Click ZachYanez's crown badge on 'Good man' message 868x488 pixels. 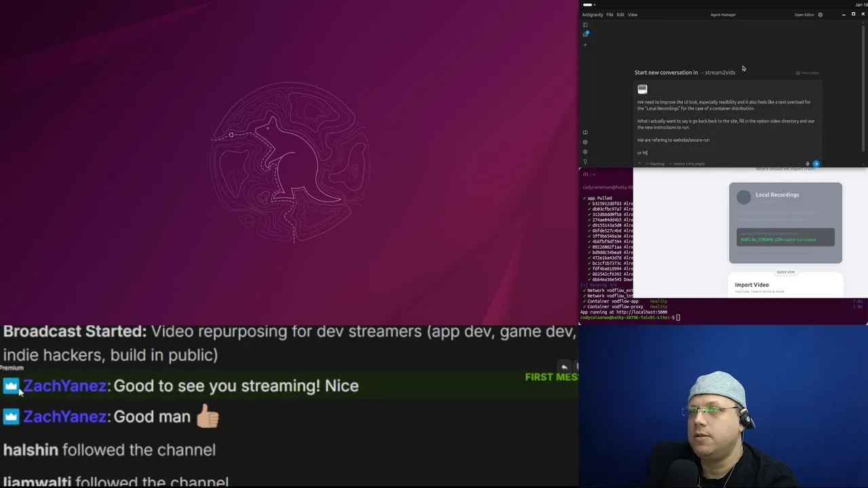11,417
